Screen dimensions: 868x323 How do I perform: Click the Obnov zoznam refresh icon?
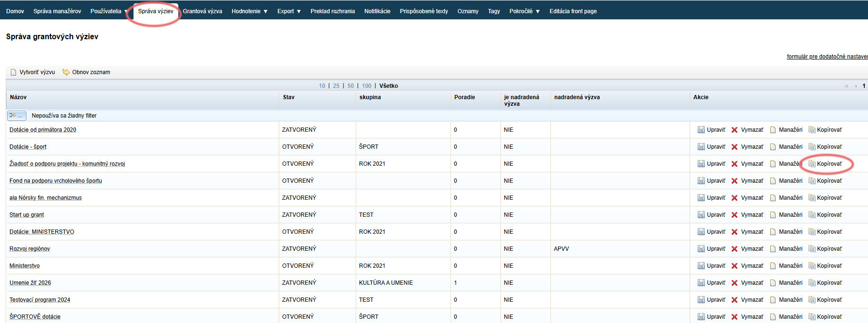[66, 72]
